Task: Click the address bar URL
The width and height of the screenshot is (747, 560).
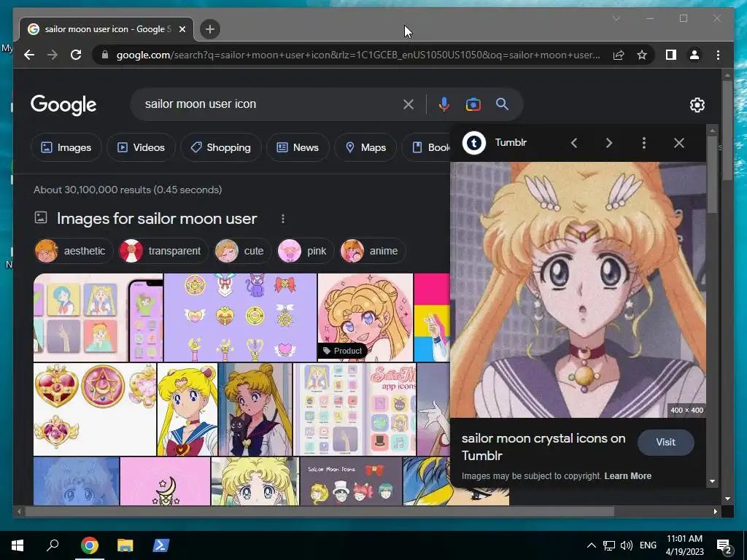Action: 358,55
